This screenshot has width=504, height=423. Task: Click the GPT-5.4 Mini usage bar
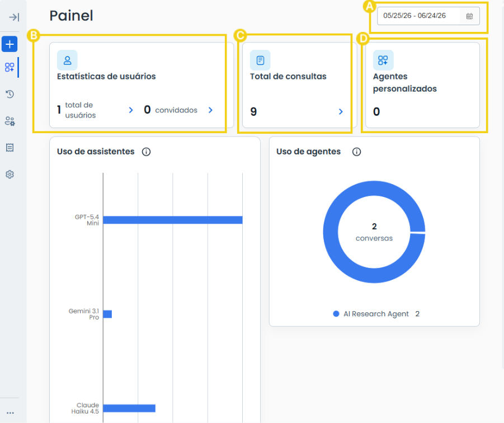point(173,220)
